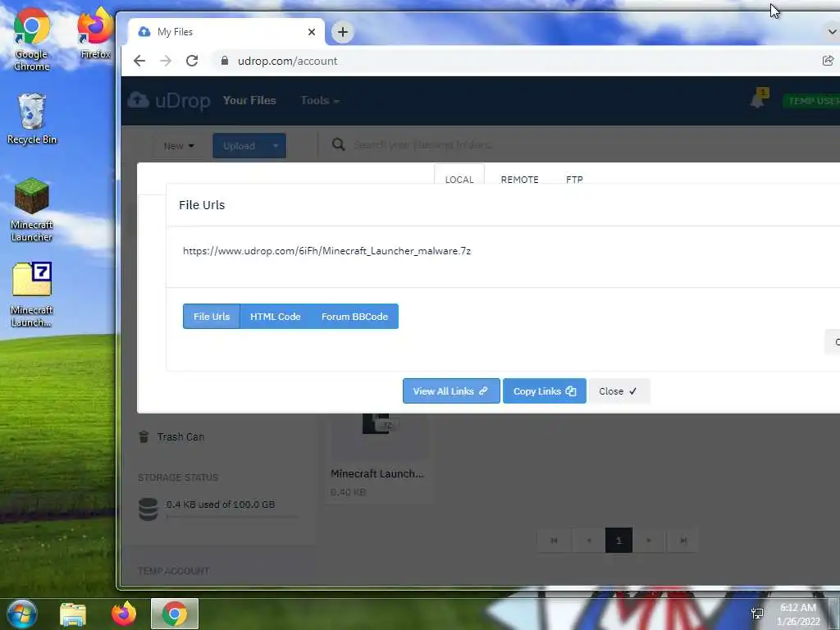Click the Close button in dialog
Screen dimensions: 840x630
click(x=619, y=391)
